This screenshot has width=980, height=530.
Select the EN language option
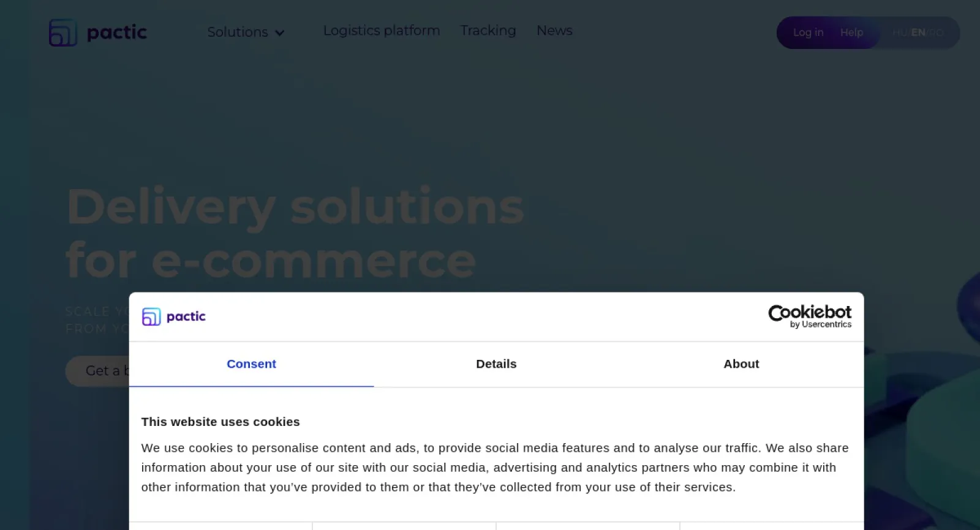pyautogui.click(x=918, y=32)
